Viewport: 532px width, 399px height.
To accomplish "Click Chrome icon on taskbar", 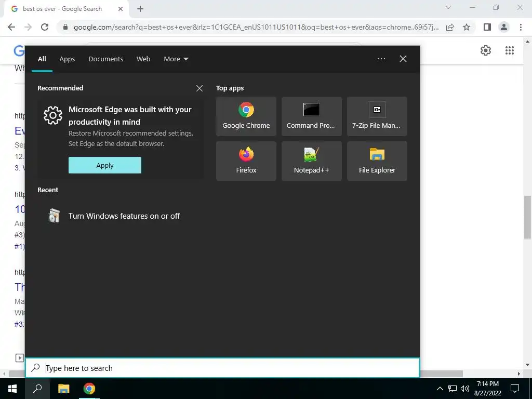I will point(89,389).
